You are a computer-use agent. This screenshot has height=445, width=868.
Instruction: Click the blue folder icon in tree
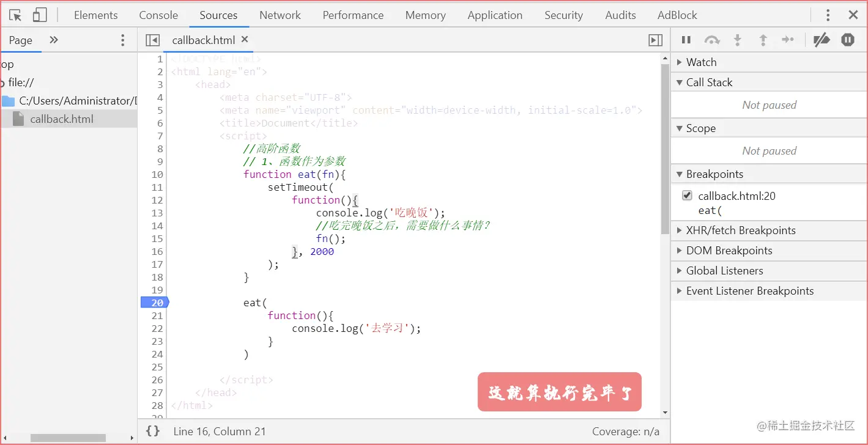8,101
